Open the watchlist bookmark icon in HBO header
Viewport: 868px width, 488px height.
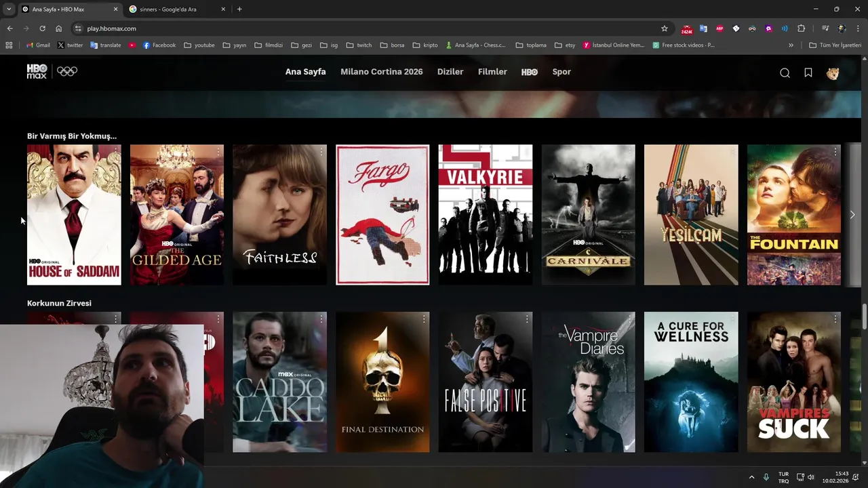pyautogui.click(x=808, y=73)
